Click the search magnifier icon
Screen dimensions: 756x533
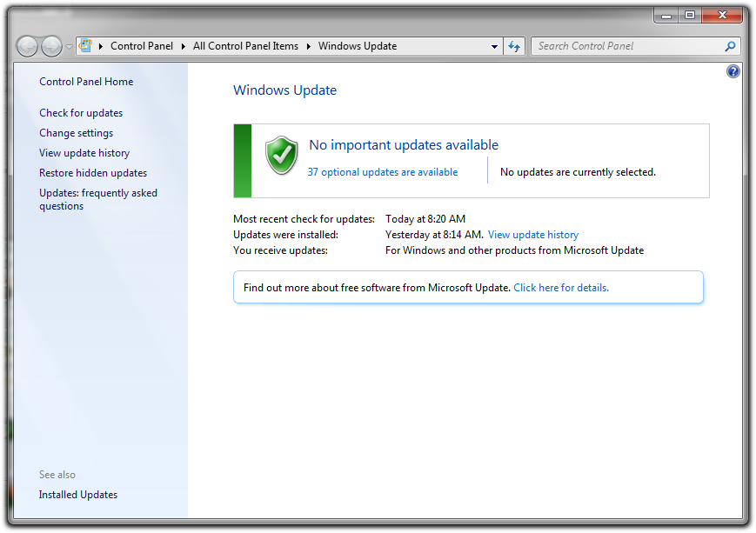click(730, 46)
